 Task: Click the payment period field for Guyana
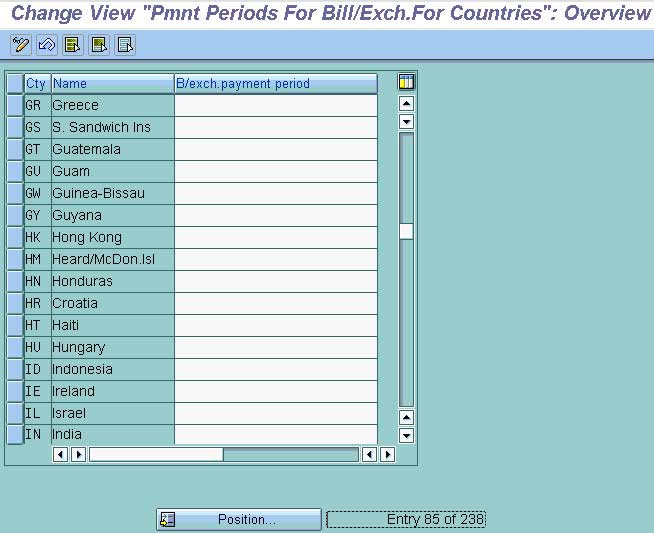tap(276, 215)
